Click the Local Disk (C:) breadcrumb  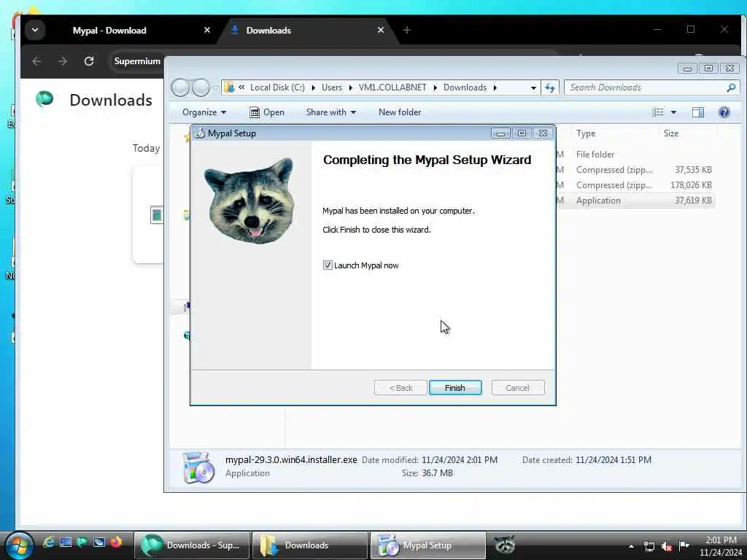pos(277,87)
